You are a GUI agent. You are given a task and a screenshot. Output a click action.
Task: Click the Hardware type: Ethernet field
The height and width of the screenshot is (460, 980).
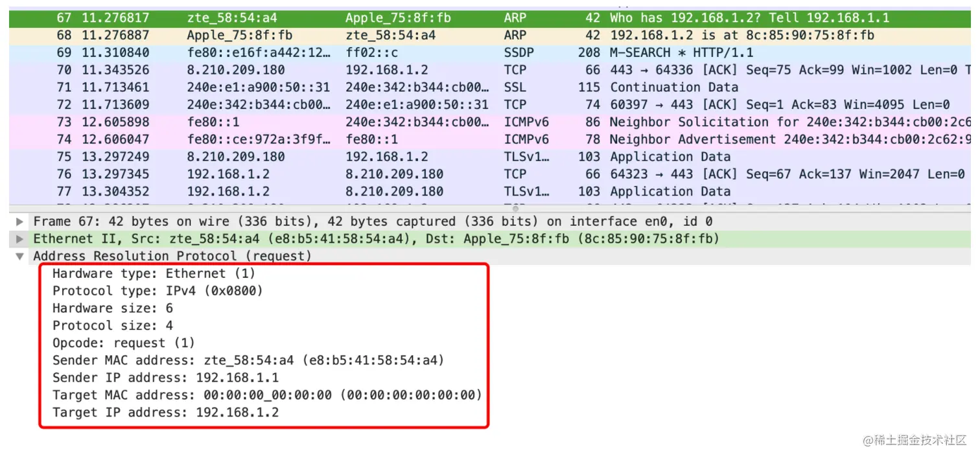point(154,273)
